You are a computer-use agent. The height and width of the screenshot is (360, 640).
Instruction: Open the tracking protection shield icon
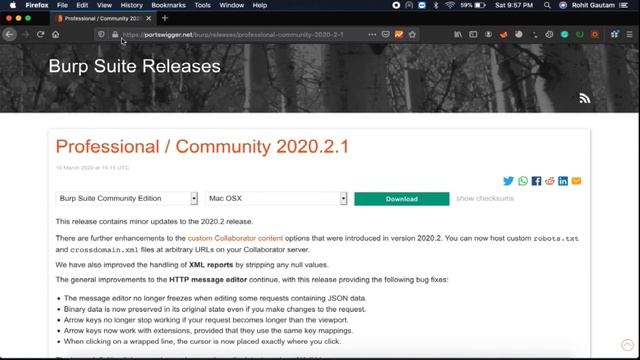click(x=101, y=35)
